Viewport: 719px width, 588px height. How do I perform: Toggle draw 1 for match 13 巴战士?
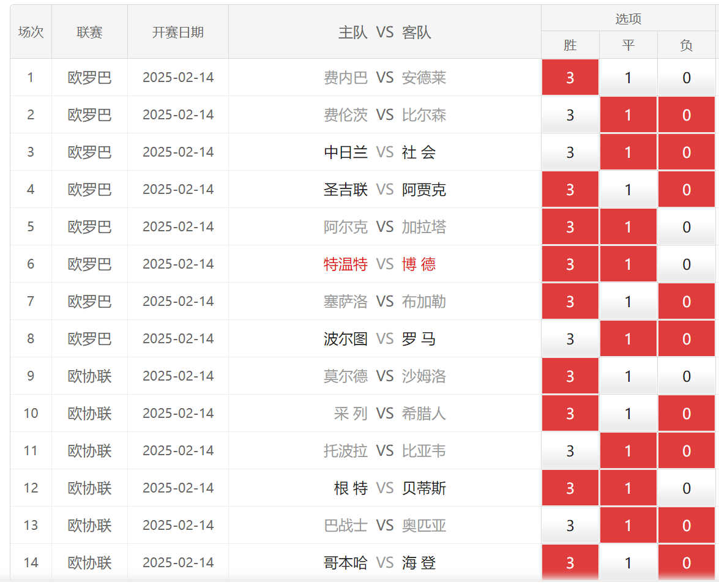coord(628,525)
